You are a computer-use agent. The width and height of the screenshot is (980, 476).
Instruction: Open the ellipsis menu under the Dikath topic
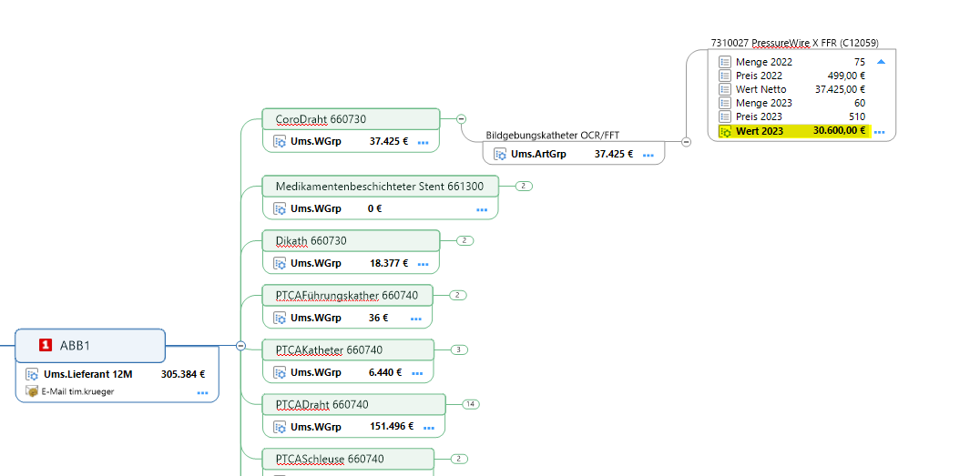click(423, 264)
